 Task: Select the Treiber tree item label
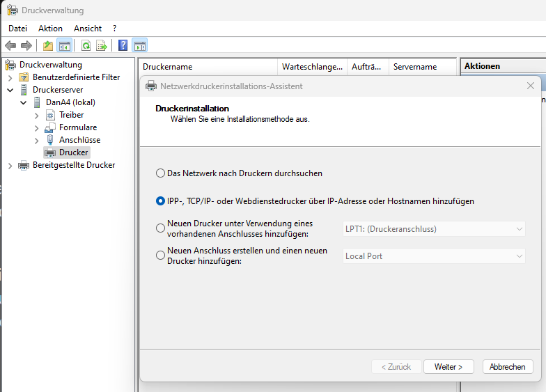point(71,115)
